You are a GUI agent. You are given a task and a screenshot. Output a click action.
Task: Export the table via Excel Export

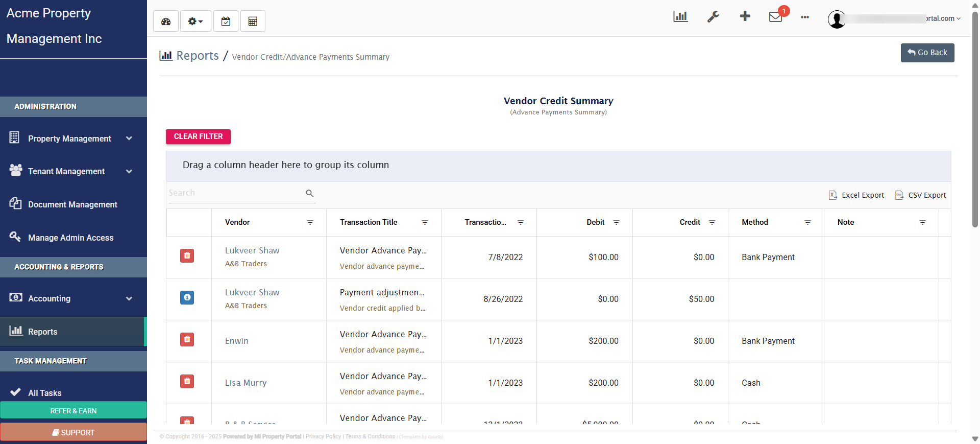click(x=856, y=195)
